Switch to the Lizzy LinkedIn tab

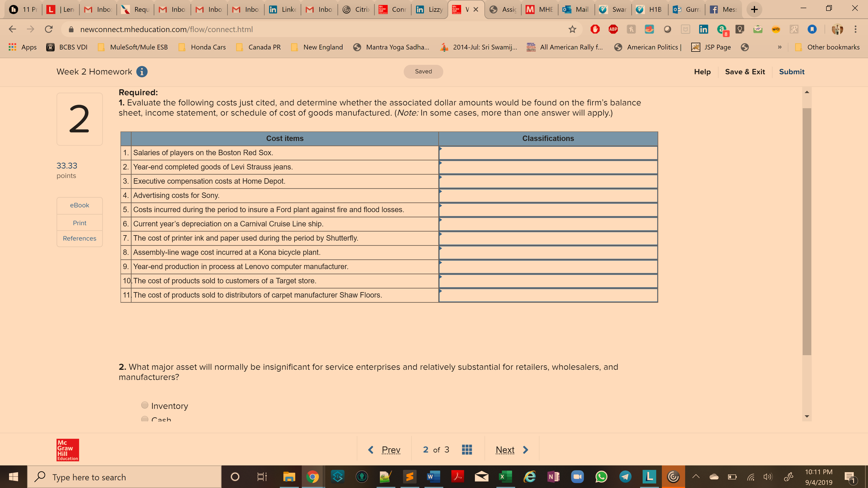click(429, 9)
